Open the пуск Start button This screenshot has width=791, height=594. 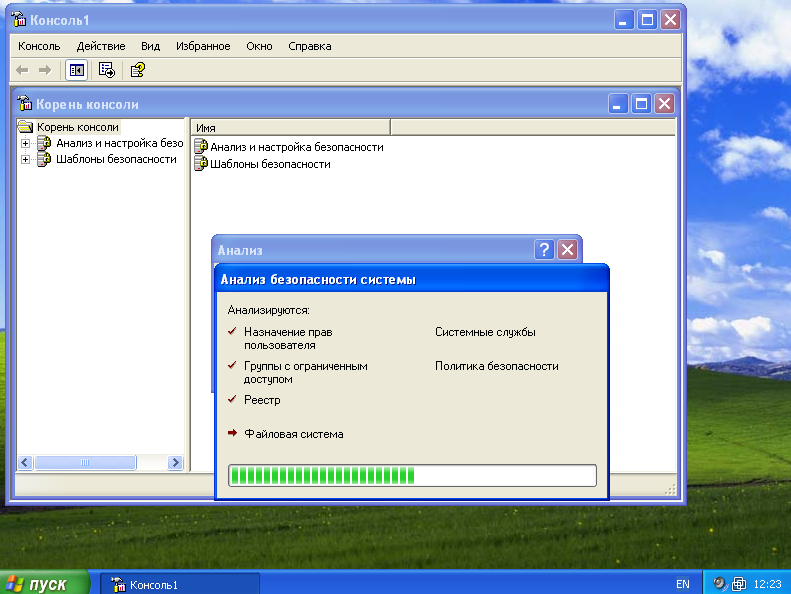[44, 583]
